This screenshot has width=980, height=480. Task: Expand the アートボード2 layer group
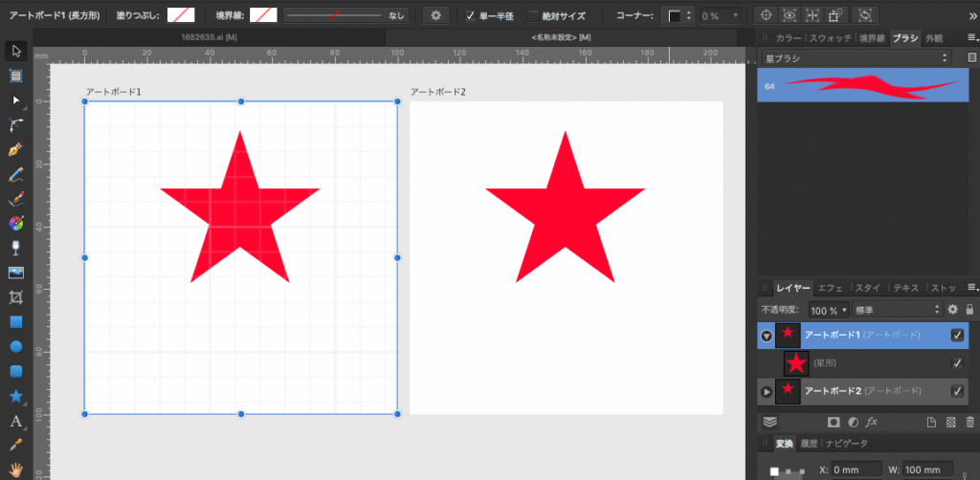click(767, 392)
